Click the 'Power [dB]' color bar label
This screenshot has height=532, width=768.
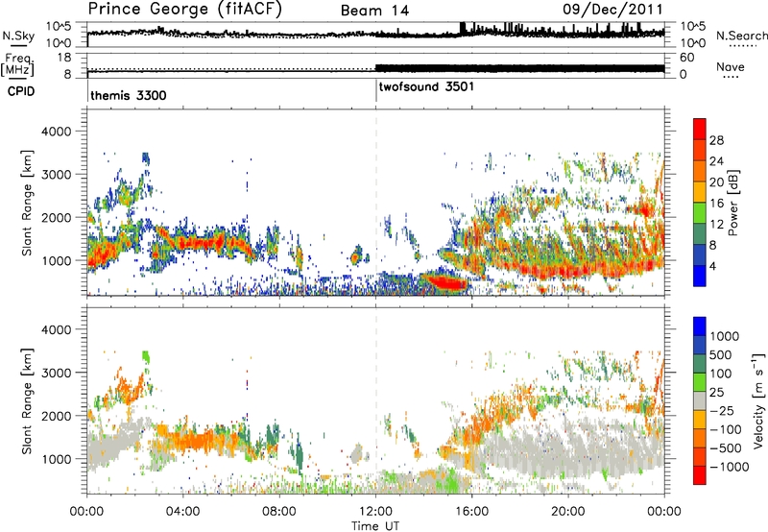coord(732,203)
